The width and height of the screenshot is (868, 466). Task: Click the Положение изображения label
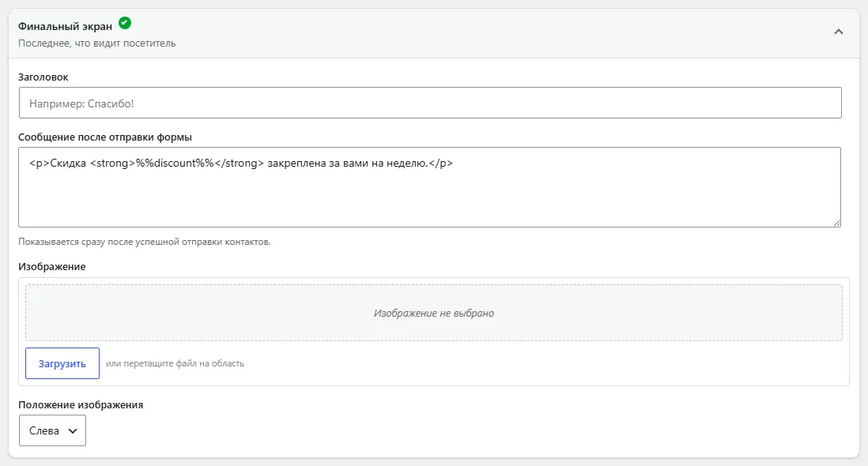[81, 404]
